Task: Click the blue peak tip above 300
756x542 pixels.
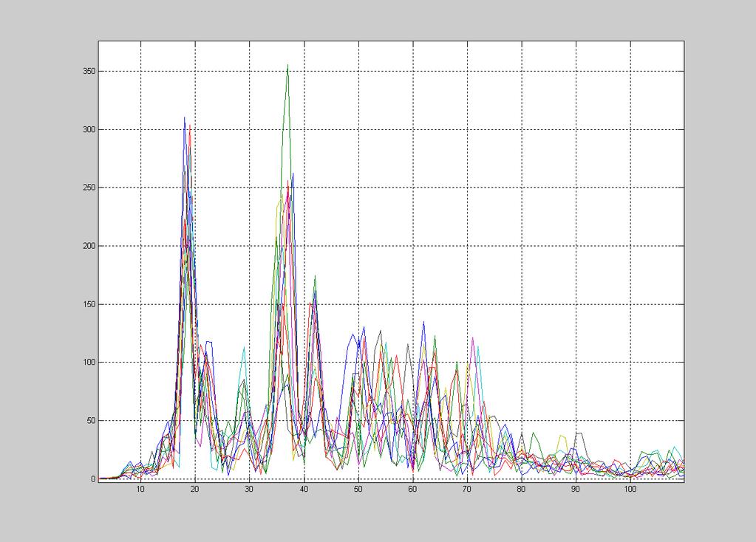Action: tap(184, 117)
